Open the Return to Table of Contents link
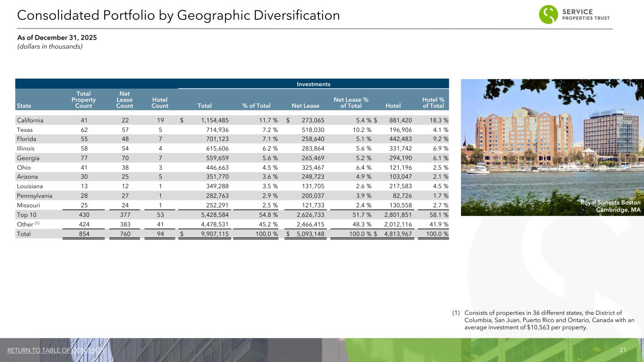644x362 pixels. [x=56, y=350]
